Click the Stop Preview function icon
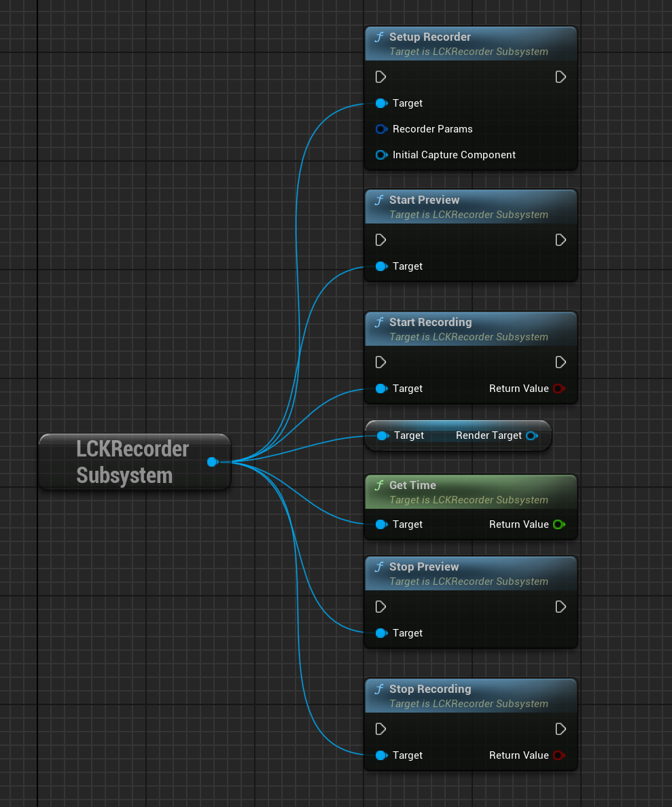Screen dimensions: 672x807 [x=379, y=567]
